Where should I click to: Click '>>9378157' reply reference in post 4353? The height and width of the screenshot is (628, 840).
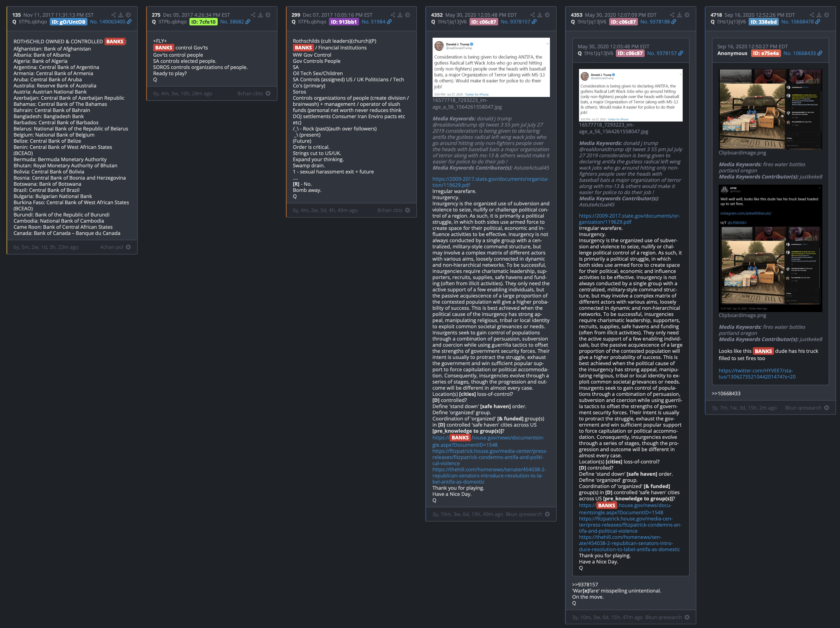tap(585, 585)
